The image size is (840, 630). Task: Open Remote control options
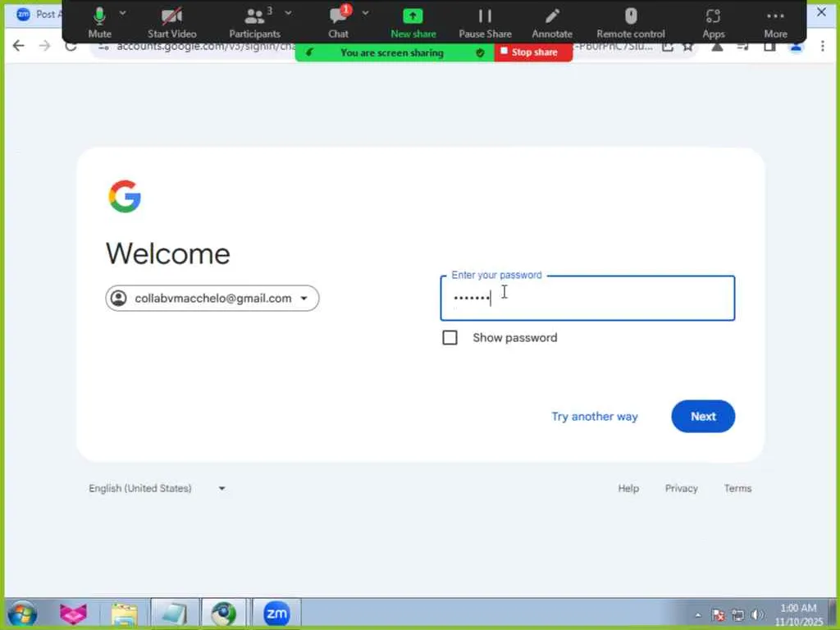[631, 22]
